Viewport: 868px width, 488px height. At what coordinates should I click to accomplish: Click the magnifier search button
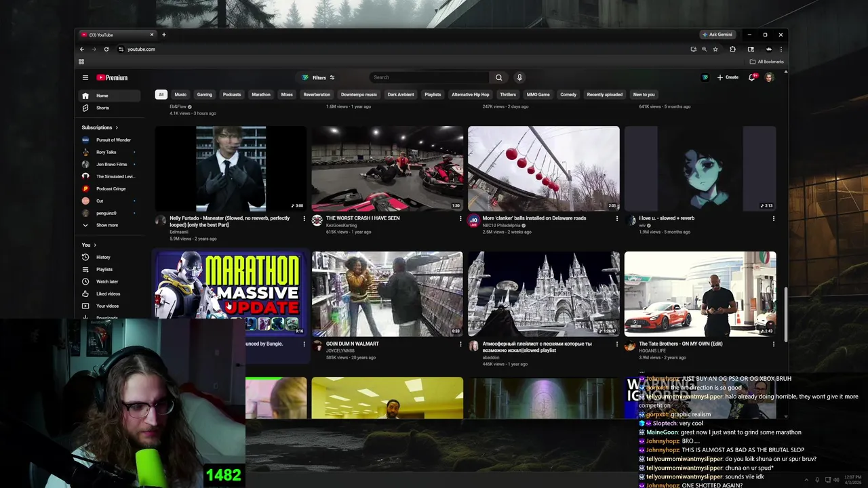coord(499,77)
